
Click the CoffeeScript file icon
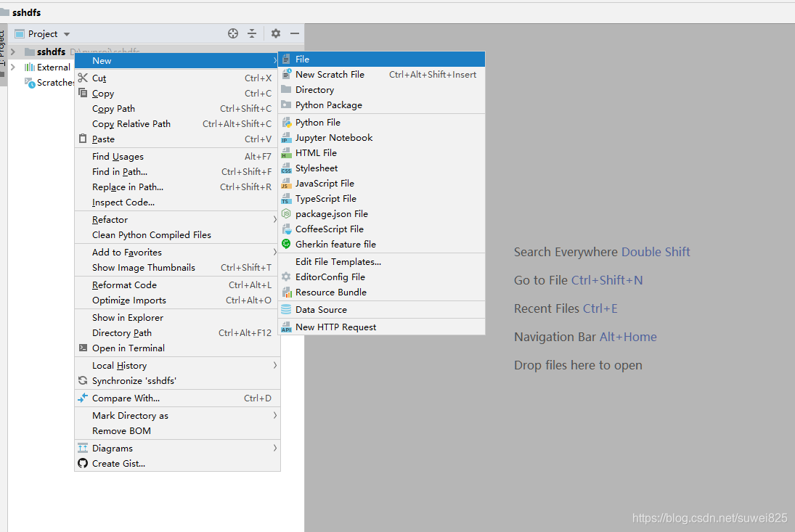(x=287, y=229)
